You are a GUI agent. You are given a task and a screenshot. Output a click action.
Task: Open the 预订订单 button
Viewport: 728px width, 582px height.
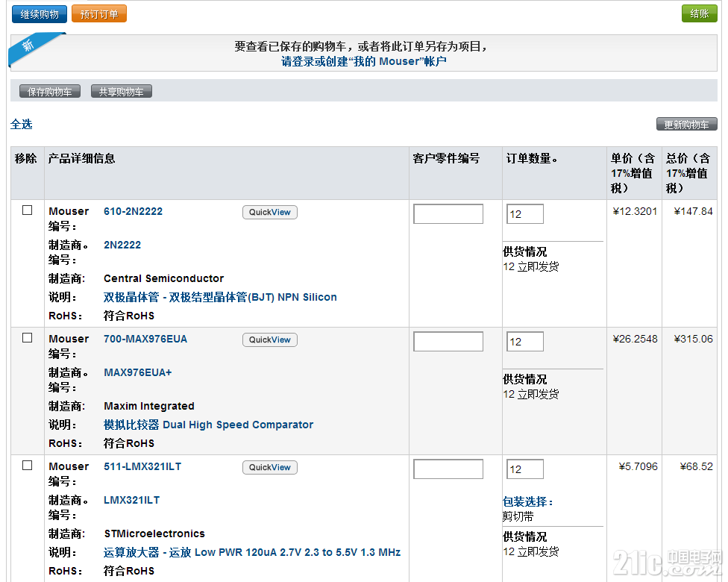tap(99, 14)
